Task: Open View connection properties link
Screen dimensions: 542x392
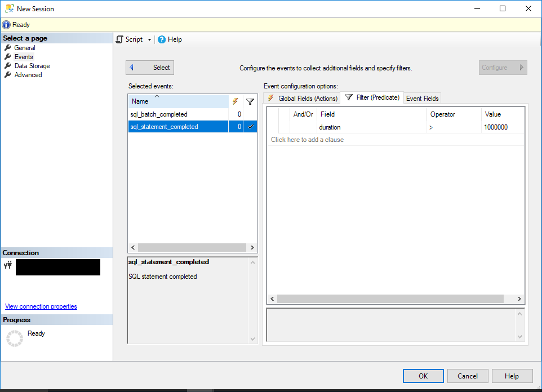Action: tap(41, 306)
